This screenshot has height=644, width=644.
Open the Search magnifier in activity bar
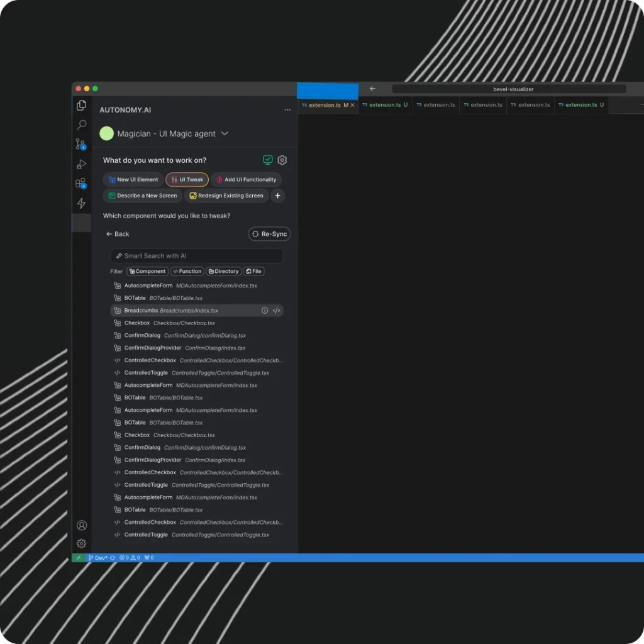[81, 125]
